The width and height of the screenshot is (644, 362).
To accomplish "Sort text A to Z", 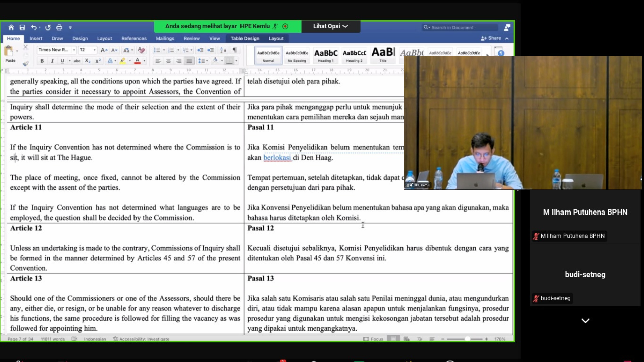I will (x=223, y=50).
